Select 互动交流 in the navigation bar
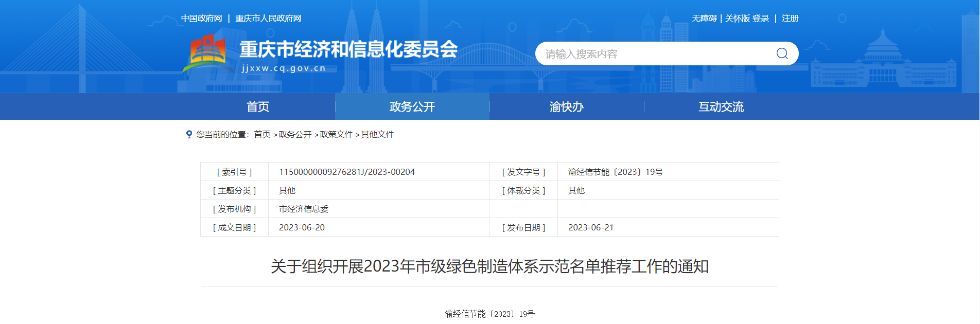Image resolution: width=980 pixels, height=324 pixels. tap(721, 106)
